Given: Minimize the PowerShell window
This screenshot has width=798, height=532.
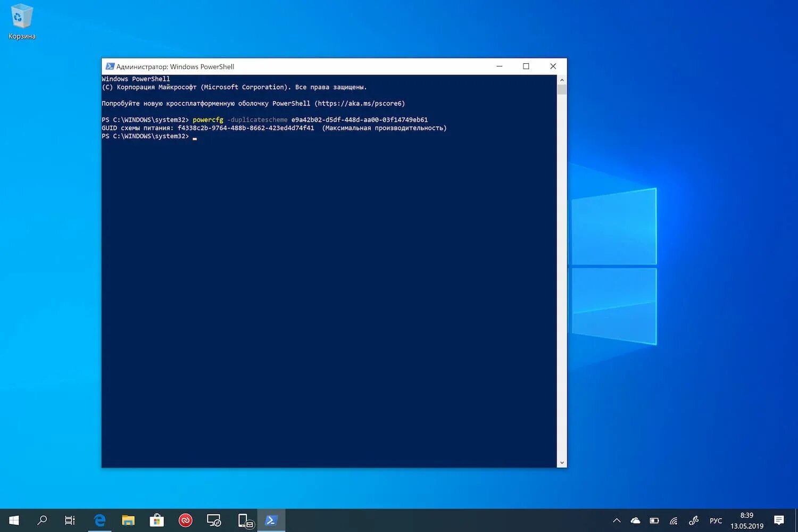Looking at the screenshot, I should [x=500, y=66].
